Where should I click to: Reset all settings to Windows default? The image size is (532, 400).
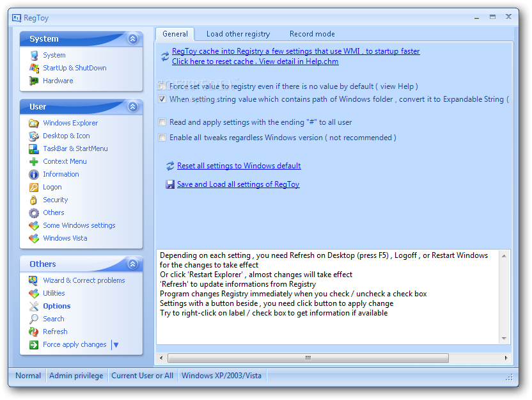239,166
